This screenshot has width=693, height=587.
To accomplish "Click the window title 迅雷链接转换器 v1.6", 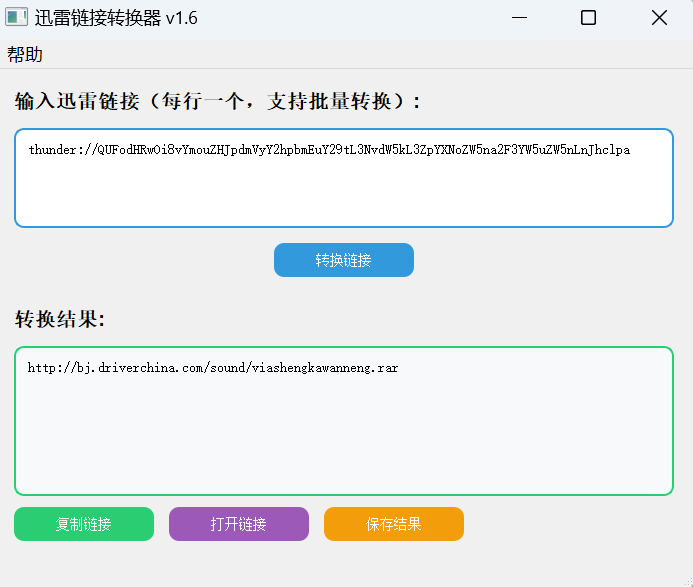I will click(116, 18).
